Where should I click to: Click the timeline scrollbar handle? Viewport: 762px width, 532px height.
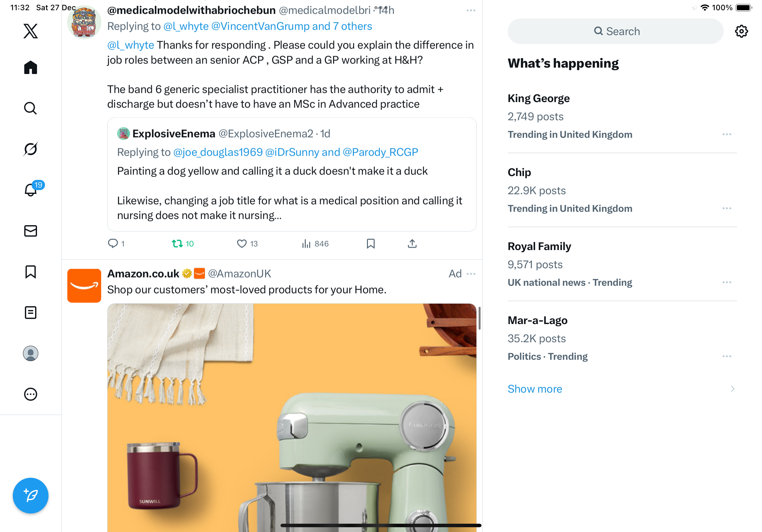479,318
